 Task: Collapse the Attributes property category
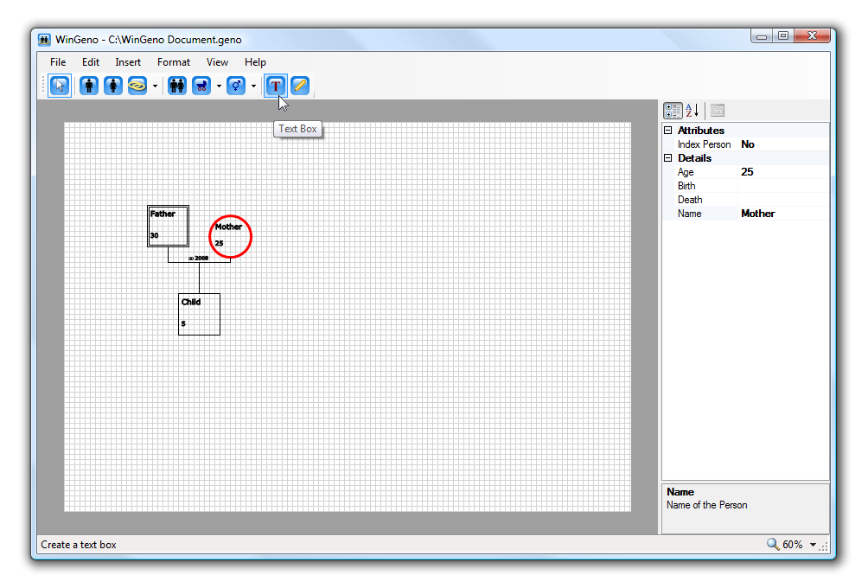click(667, 131)
